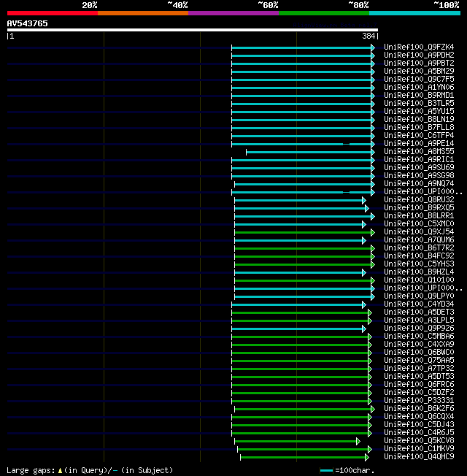The height and width of the screenshot is (476, 467).
Task: Select label UniRef100_Q6BWC0
Action: pos(419,352)
